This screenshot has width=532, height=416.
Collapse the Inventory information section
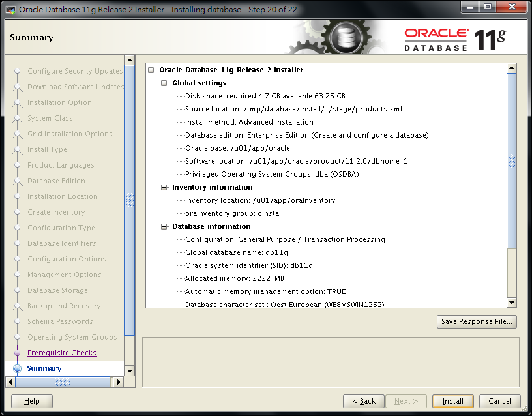(x=164, y=187)
